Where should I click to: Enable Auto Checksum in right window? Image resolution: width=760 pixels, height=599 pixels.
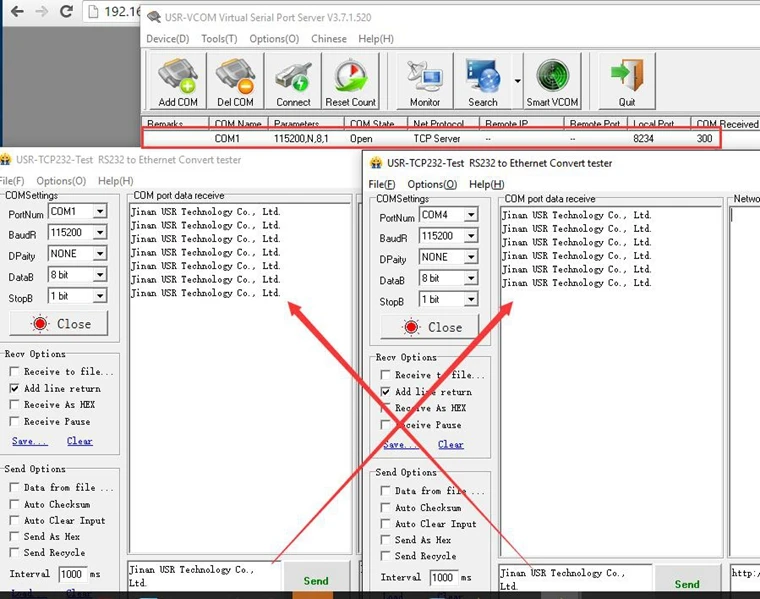point(385,507)
